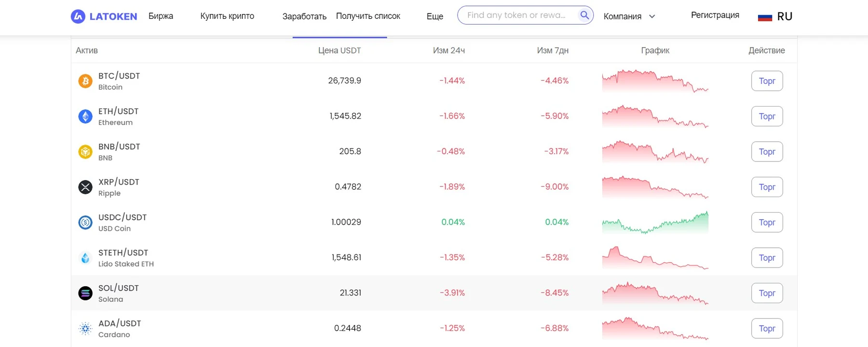Open the Биржа menu
The height and width of the screenshot is (347, 868).
[x=161, y=16]
